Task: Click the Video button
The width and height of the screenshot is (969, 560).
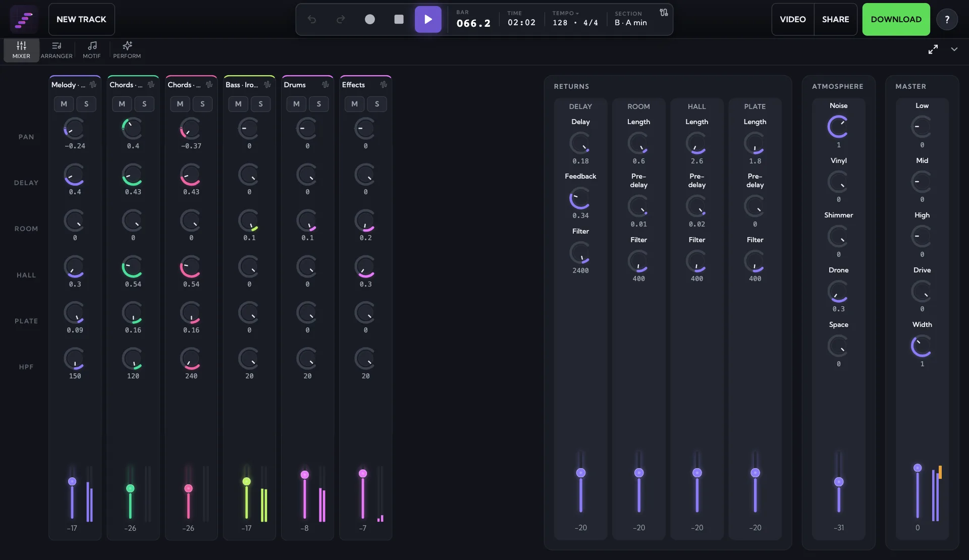Action: click(x=793, y=19)
